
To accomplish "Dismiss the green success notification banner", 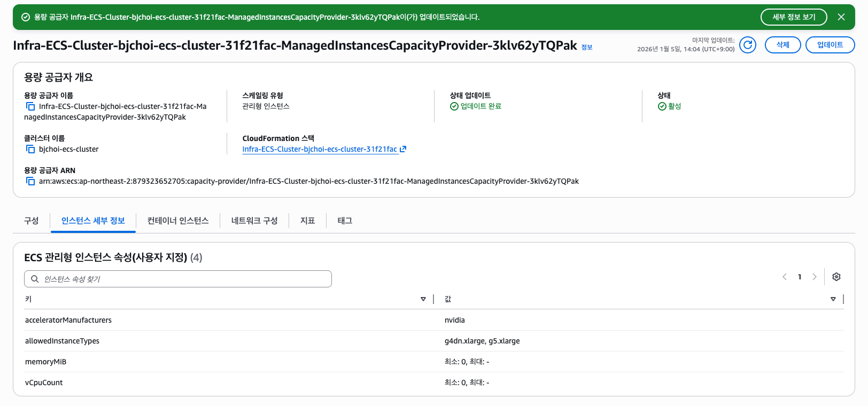I will pyautogui.click(x=841, y=17).
